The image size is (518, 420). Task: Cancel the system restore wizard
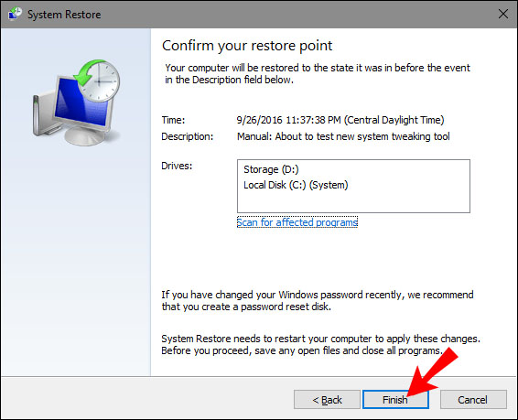point(473,400)
